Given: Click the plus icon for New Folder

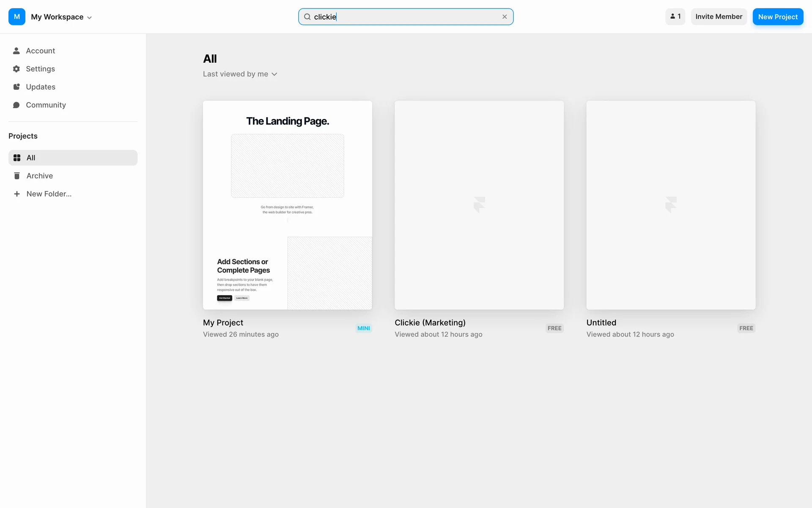Looking at the screenshot, I should click(x=17, y=194).
